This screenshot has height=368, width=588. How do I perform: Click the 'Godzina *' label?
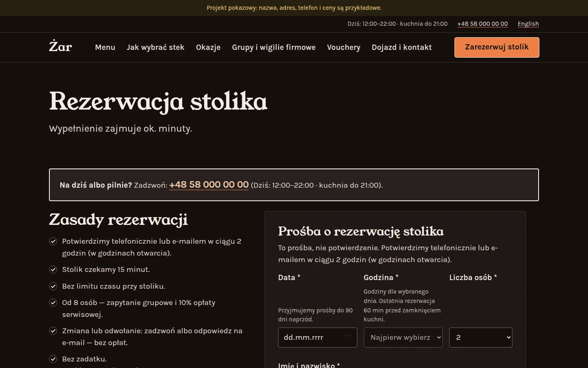click(x=381, y=278)
